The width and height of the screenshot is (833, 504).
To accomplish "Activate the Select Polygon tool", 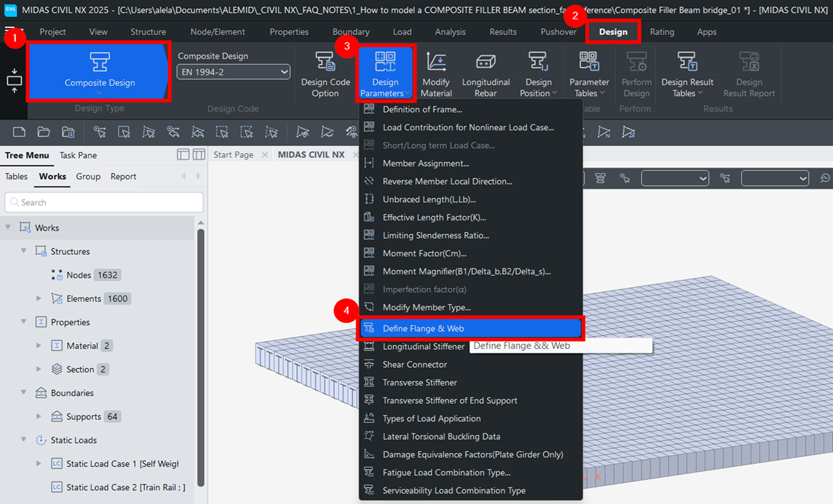I will pos(148,132).
